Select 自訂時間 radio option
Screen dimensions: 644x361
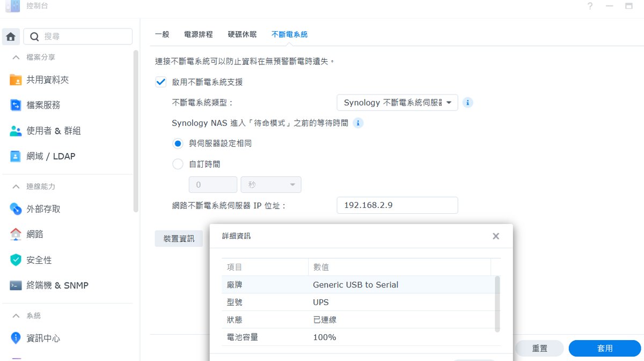click(x=178, y=164)
